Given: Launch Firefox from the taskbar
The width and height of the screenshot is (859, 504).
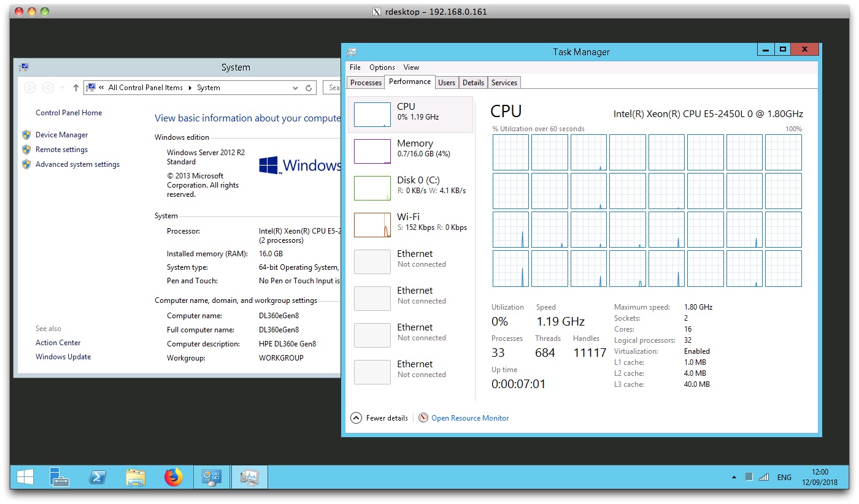Looking at the screenshot, I should (174, 477).
